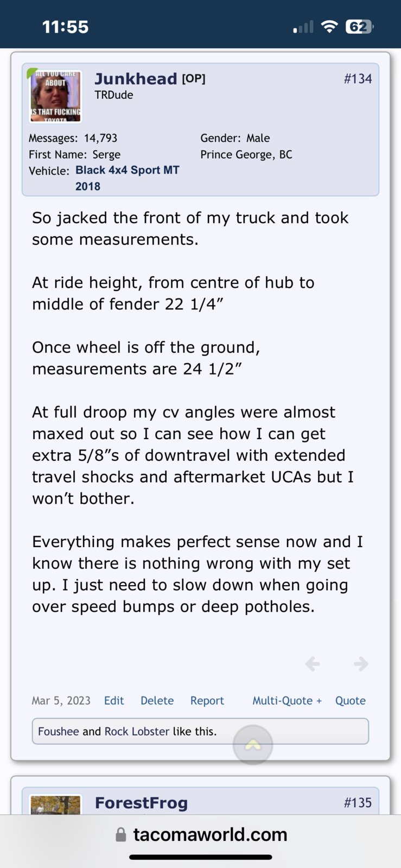View Foushee's profile from likes list

click(x=59, y=731)
